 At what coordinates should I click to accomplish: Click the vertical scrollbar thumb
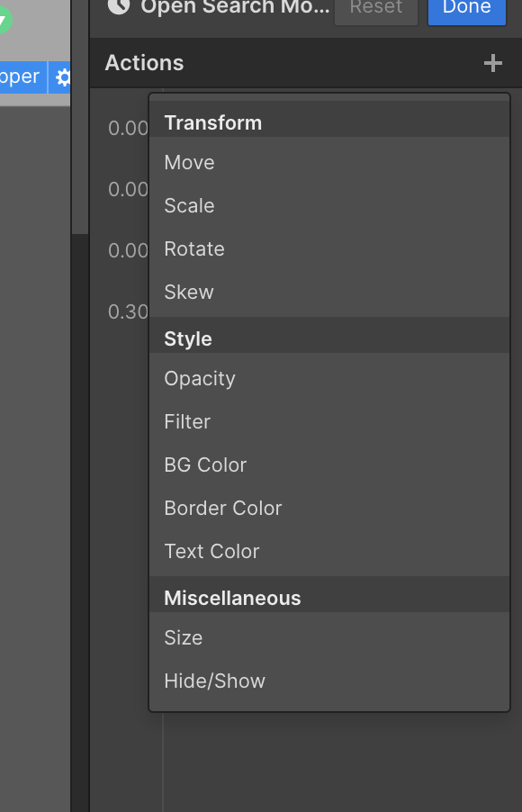80,116
